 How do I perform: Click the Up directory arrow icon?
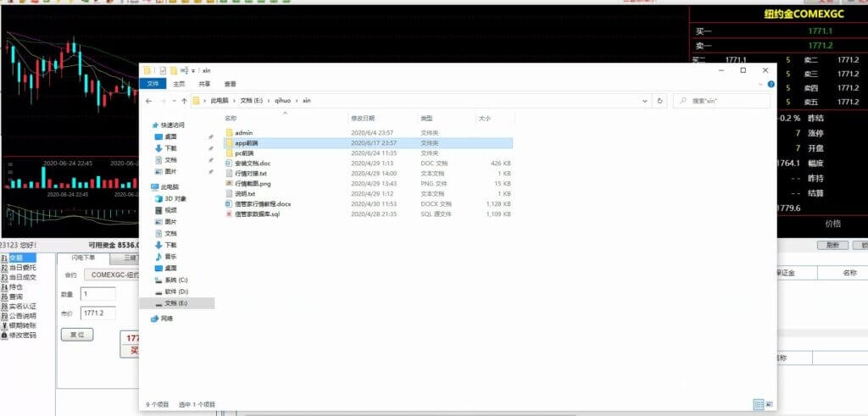[184, 101]
